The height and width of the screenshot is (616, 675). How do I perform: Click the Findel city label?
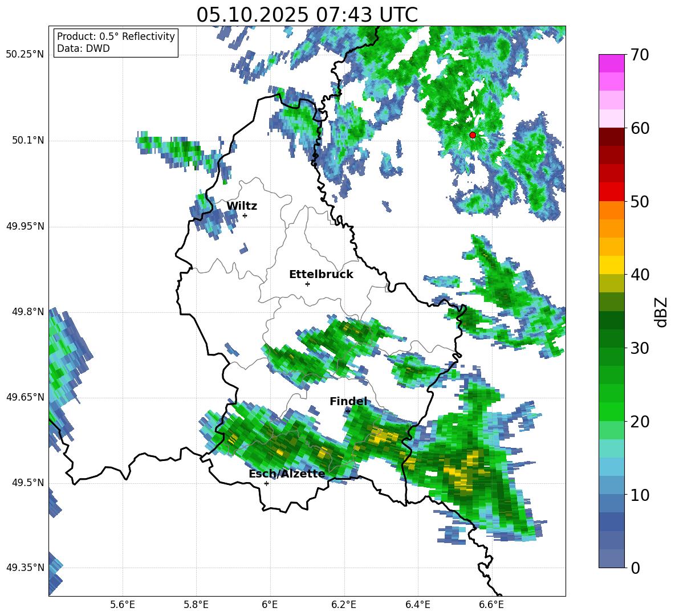point(348,401)
